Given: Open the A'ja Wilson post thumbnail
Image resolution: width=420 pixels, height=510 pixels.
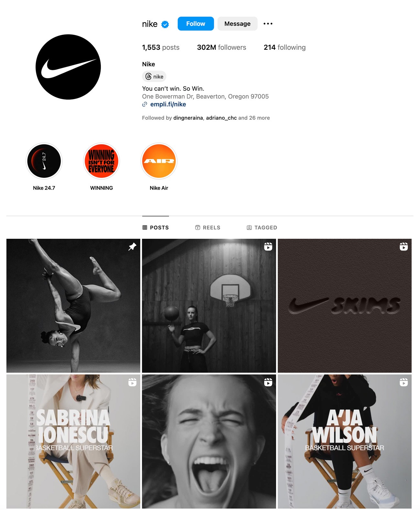Looking at the screenshot, I should click(x=345, y=441).
